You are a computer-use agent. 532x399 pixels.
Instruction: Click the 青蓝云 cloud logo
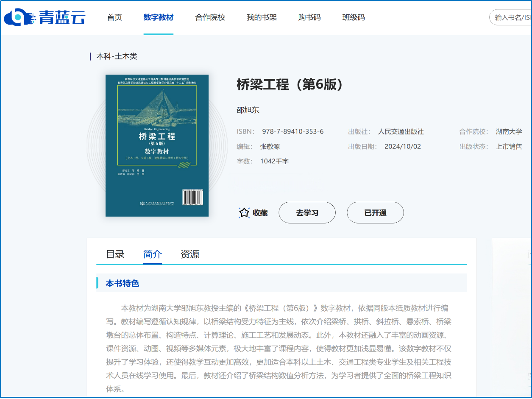click(45, 17)
